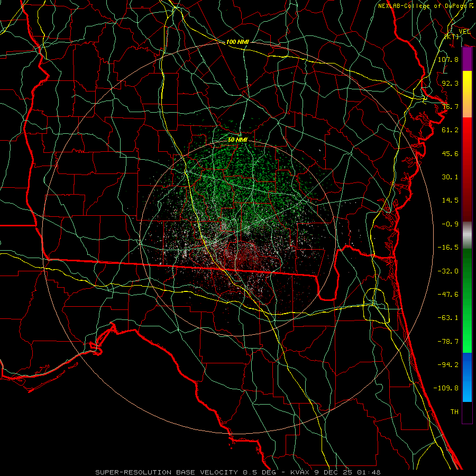Viewport: 476px width, 476px height.
Task: Select the -109.8 velocity legend value
Action: click(x=446, y=388)
